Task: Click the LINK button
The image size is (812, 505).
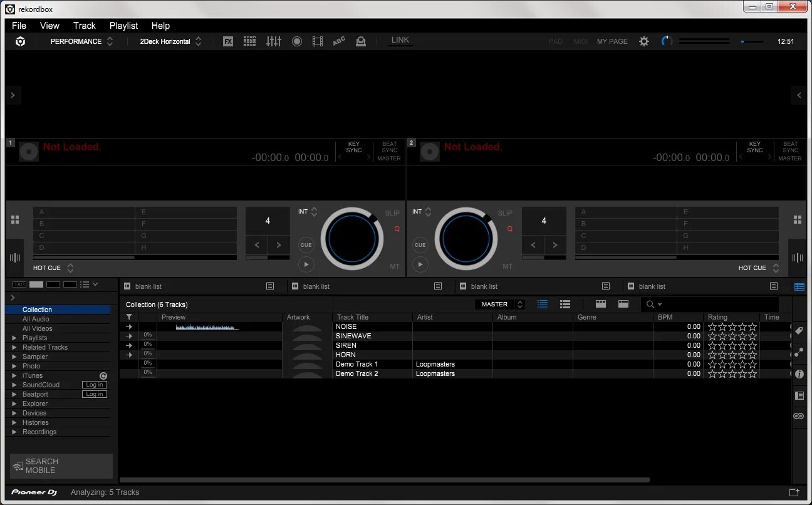Action: 400,40
